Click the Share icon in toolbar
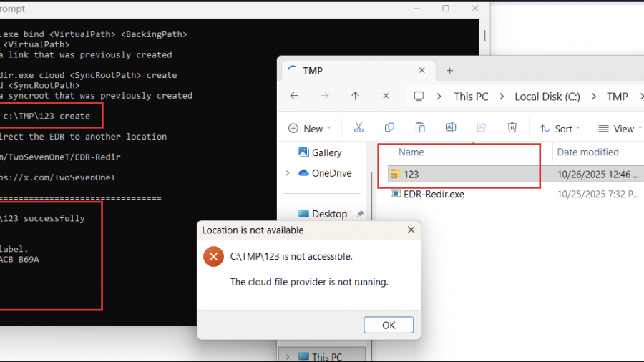644x362 pixels. (482, 128)
